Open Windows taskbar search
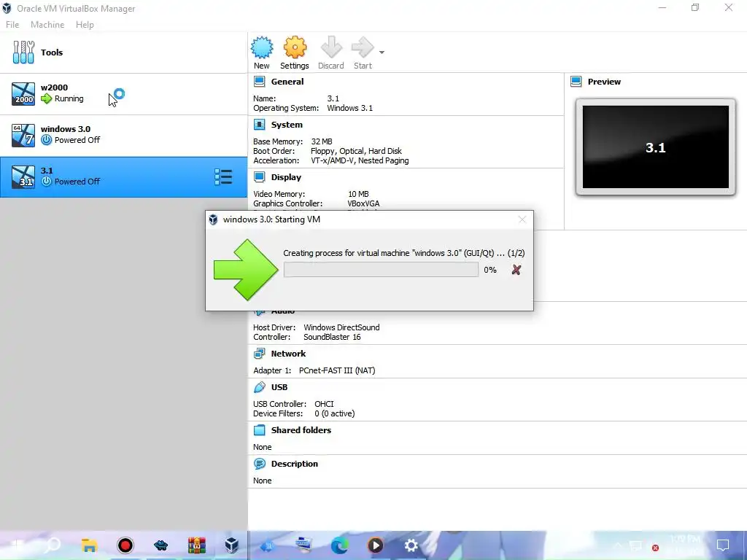747x560 pixels. pyautogui.click(x=53, y=545)
